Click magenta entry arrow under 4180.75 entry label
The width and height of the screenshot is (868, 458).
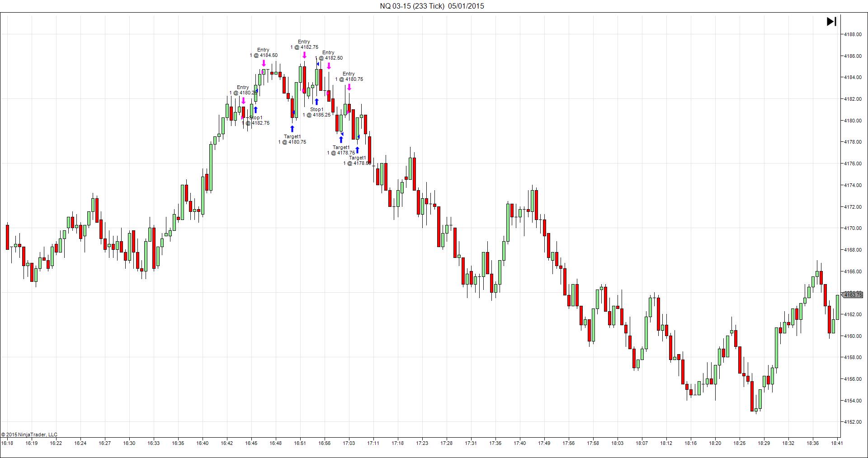pyautogui.click(x=349, y=87)
